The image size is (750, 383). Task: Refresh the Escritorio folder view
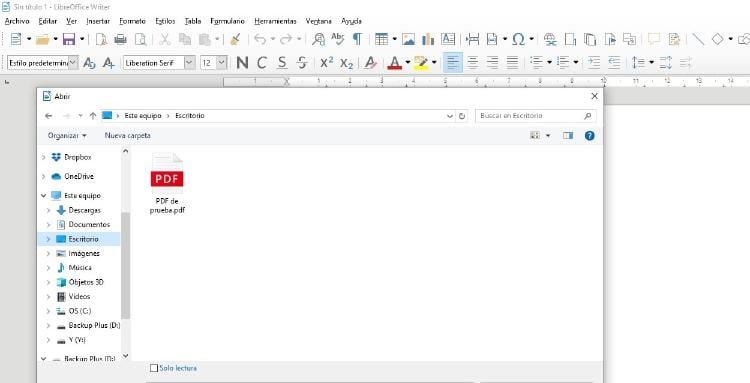(462, 116)
